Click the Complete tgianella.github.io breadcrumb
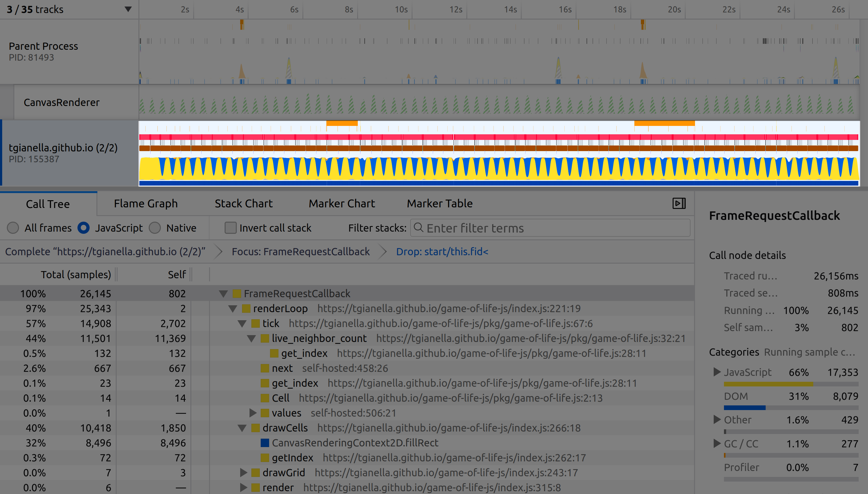This screenshot has height=494, width=868. tap(105, 252)
